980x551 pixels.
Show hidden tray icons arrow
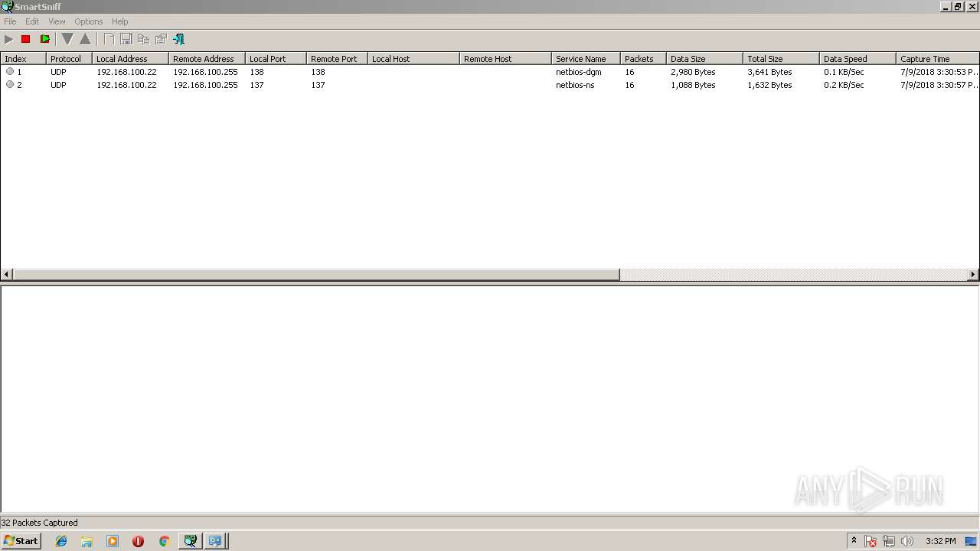click(854, 541)
